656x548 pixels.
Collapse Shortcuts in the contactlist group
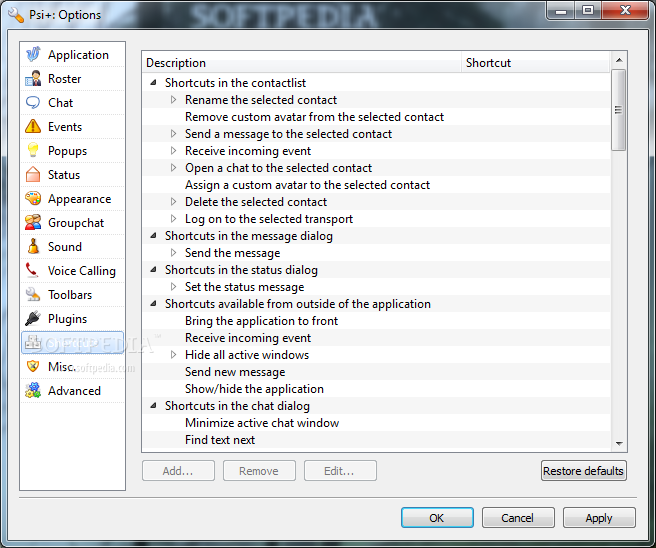pyautogui.click(x=154, y=83)
